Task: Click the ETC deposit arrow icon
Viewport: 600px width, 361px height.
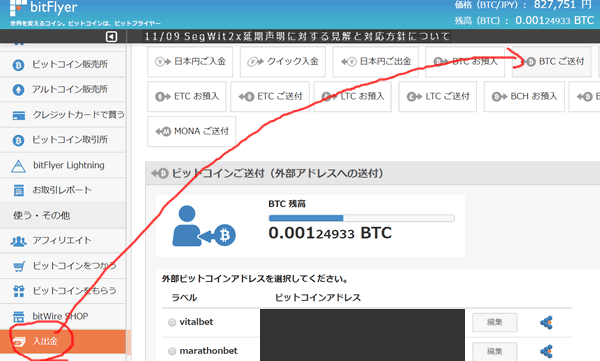Action: (x=163, y=97)
